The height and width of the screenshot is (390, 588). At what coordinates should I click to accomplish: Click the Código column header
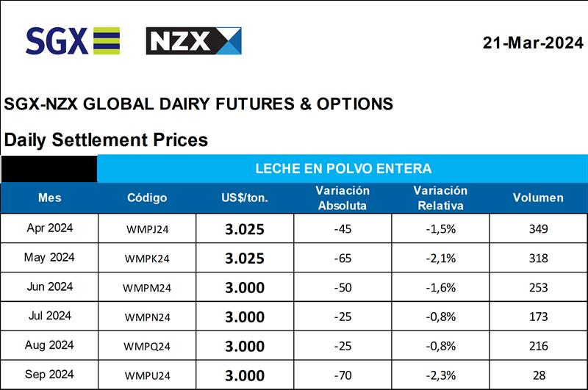tap(147, 198)
